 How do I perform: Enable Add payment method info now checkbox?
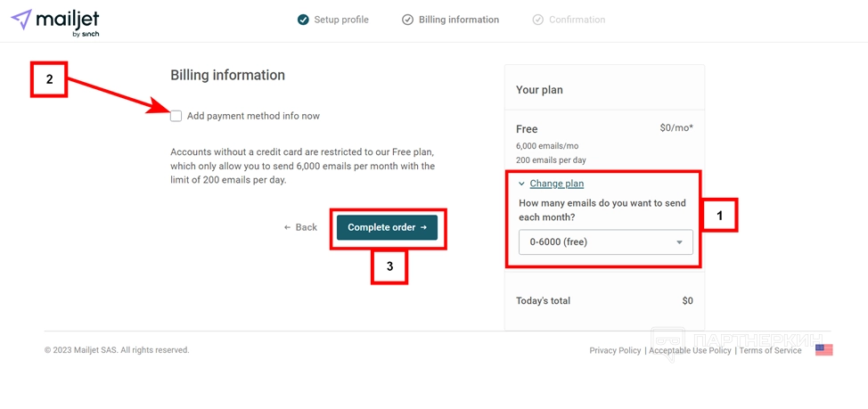click(x=176, y=116)
